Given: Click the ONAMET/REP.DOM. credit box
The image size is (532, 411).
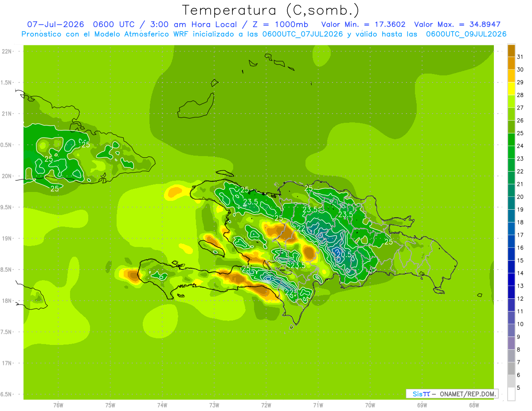Looking at the screenshot, I should 452,394.
